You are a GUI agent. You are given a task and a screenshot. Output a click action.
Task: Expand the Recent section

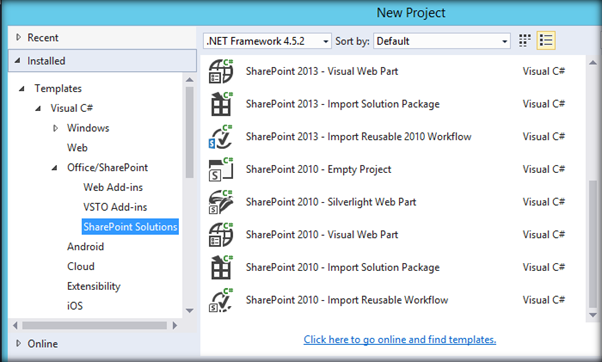[18, 37]
